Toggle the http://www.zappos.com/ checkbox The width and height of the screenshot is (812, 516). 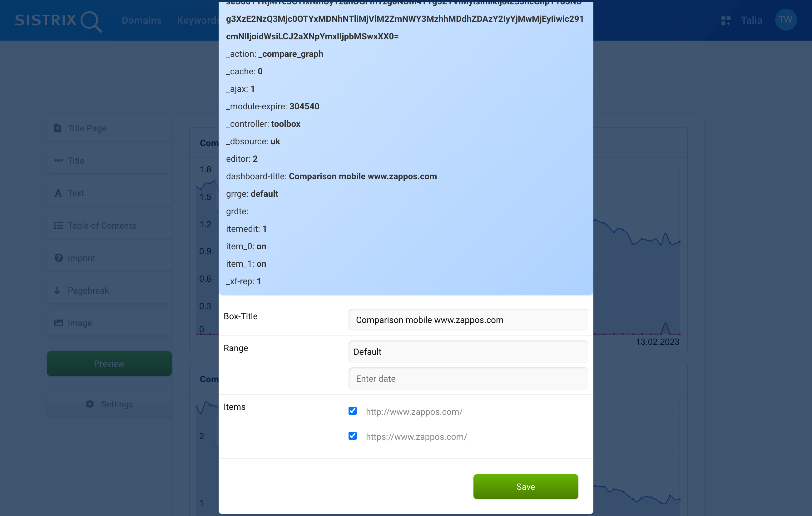(x=353, y=411)
